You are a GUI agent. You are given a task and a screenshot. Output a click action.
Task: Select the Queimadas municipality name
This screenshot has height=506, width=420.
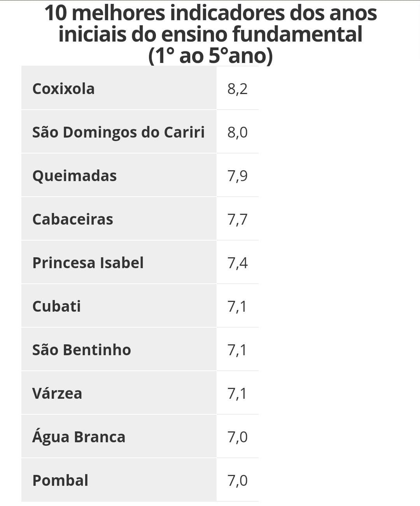74,176
